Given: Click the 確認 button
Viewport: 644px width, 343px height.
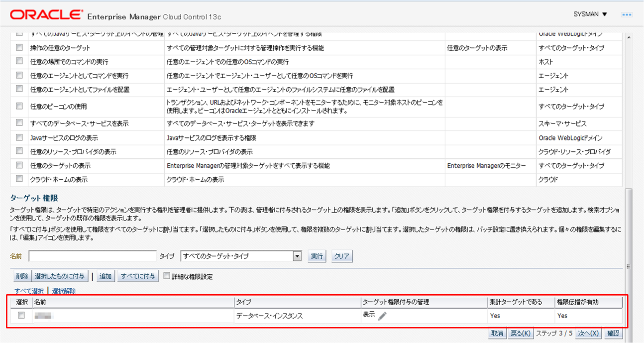Looking at the screenshot, I should point(613,334).
